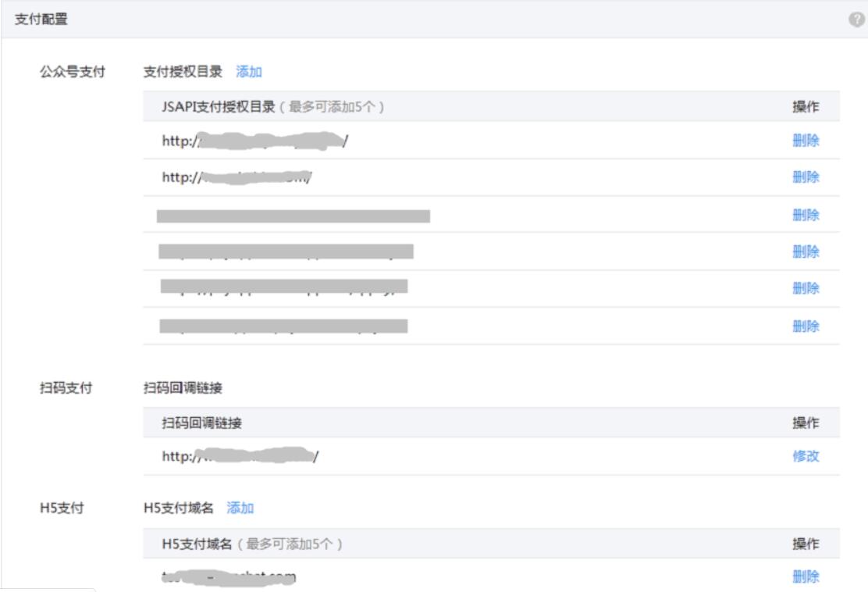
Task: Click the H5支付 section label
Action: [62, 508]
